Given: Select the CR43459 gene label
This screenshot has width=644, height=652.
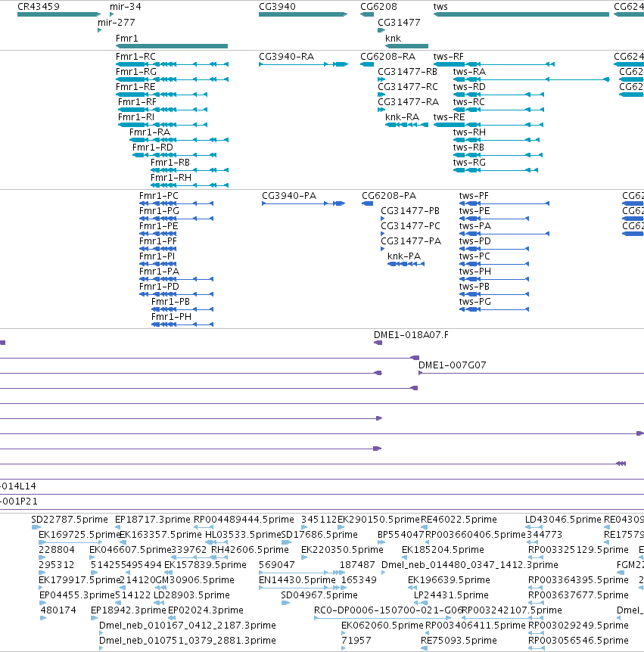Looking at the screenshot, I should [39, 7].
